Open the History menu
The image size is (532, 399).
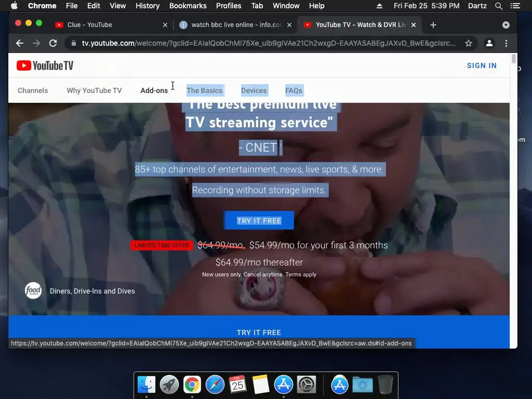[148, 6]
